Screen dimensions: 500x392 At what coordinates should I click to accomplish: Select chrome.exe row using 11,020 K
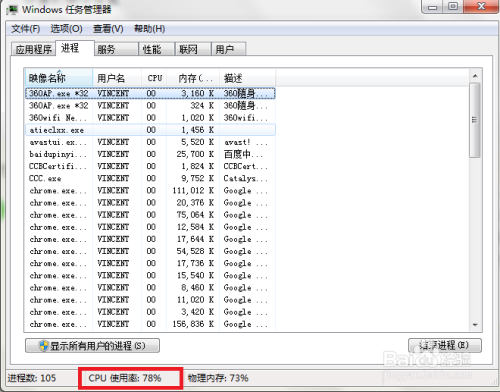(150, 300)
